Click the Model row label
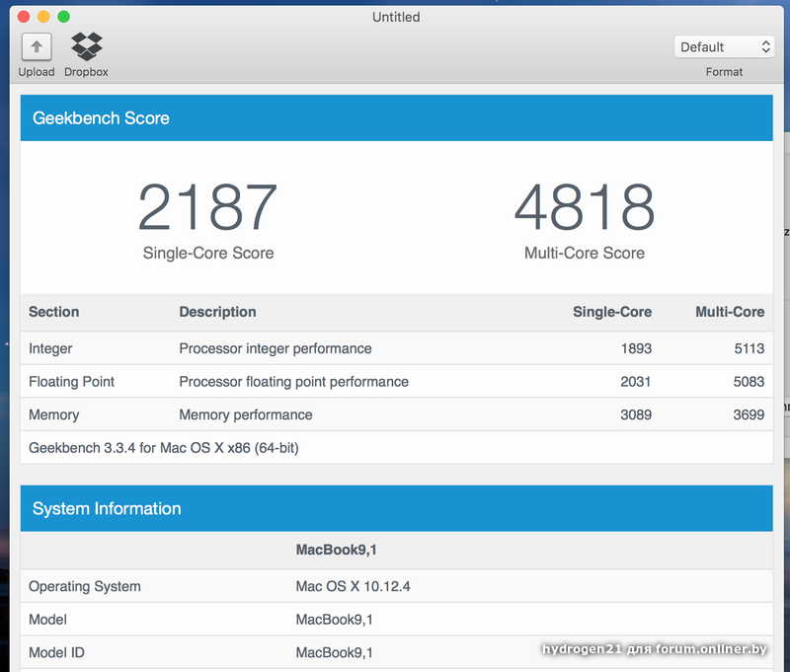Screen dimensions: 790x672 (x=47, y=620)
